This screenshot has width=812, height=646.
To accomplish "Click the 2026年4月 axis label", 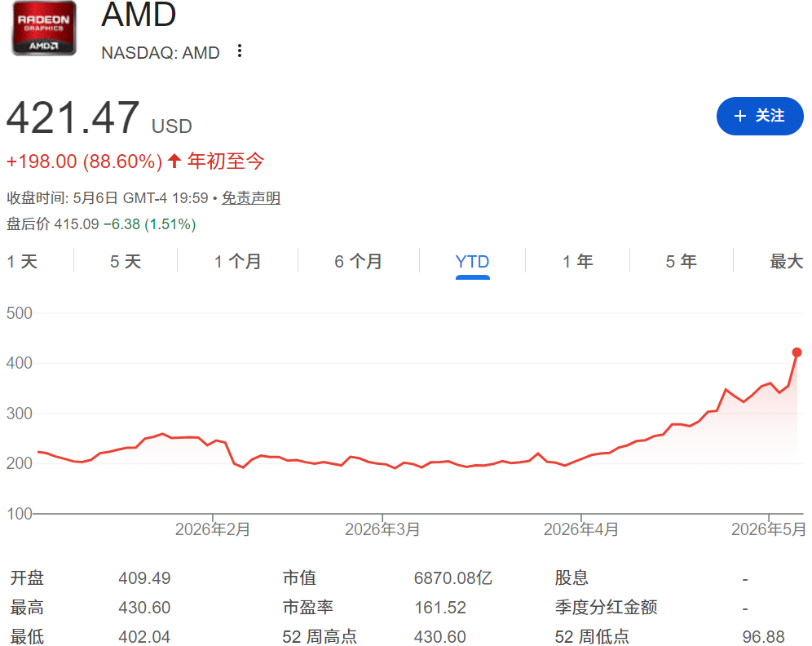I will point(581,529).
